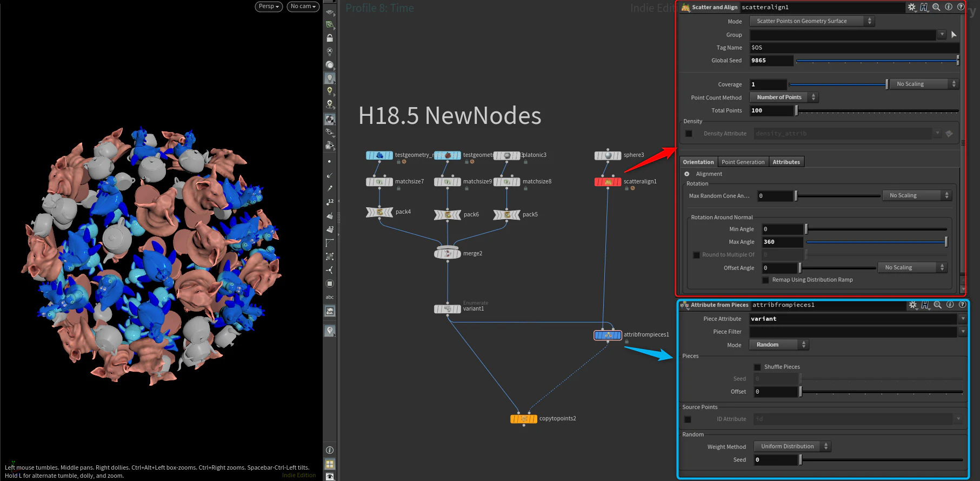The width and height of the screenshot is (980, 481).
Task: Select the attribfrompieces1 node
Action: 608,335
